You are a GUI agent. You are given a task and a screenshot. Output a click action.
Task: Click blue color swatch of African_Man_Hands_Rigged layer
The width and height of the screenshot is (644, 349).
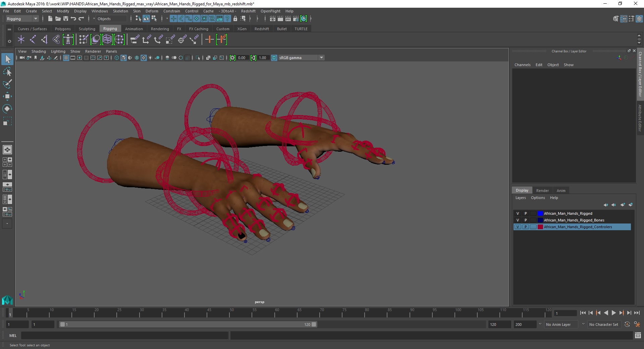tap(540, 213)
